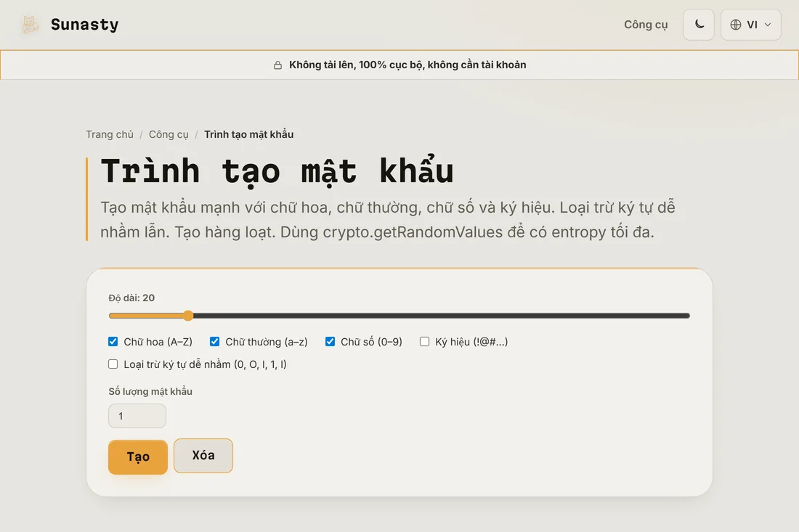Click the lock icon in the banner

click(277, 65)
